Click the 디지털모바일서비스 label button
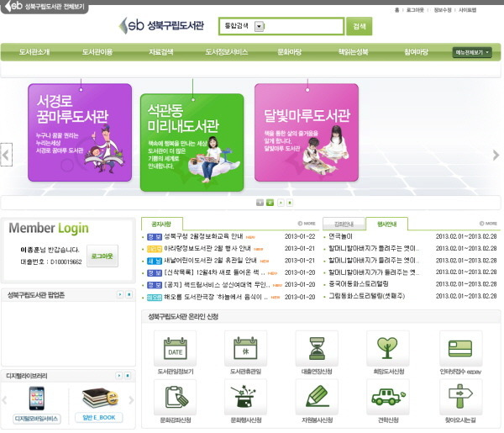Viewport: 504px width, 433px height. coord(36,419)
